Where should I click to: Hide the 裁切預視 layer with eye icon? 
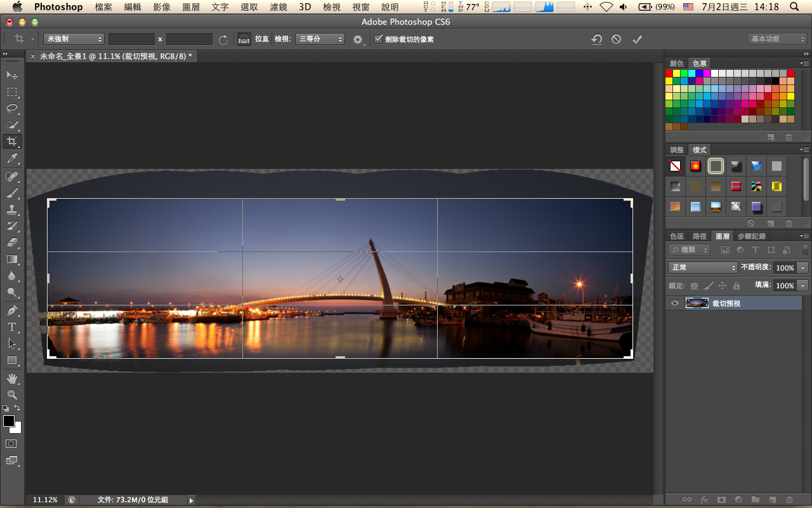pos(675,304)
